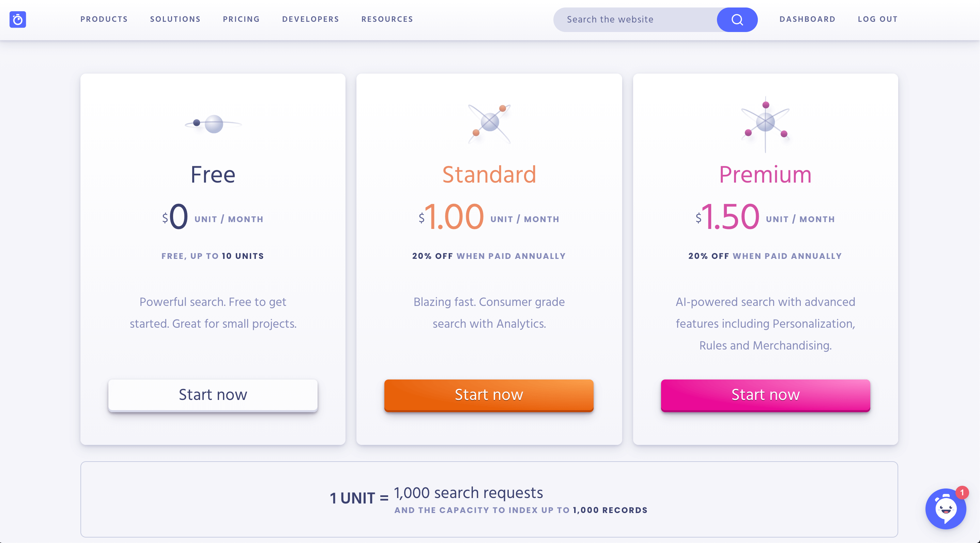980x543 pixels.
Task: Open the Developers menu
Action: (x=310, y=19)
